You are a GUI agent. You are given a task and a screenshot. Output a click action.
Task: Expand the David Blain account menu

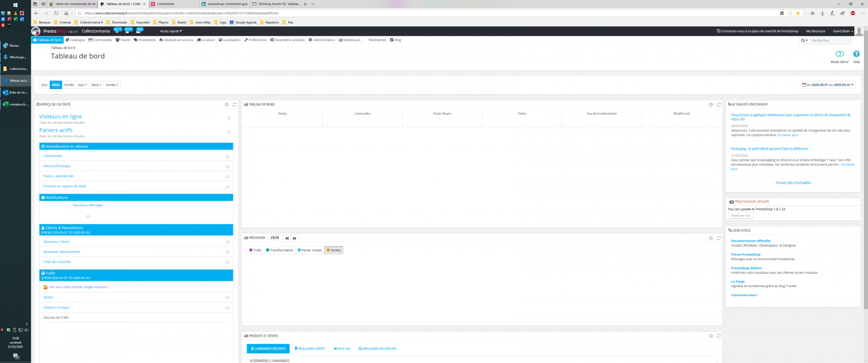(x=843, y=31)
